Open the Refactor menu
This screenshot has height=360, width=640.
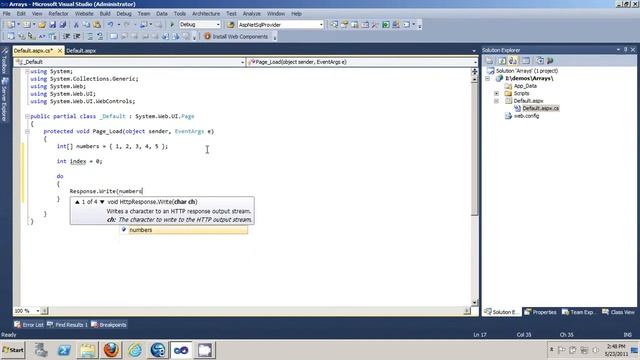58,13
